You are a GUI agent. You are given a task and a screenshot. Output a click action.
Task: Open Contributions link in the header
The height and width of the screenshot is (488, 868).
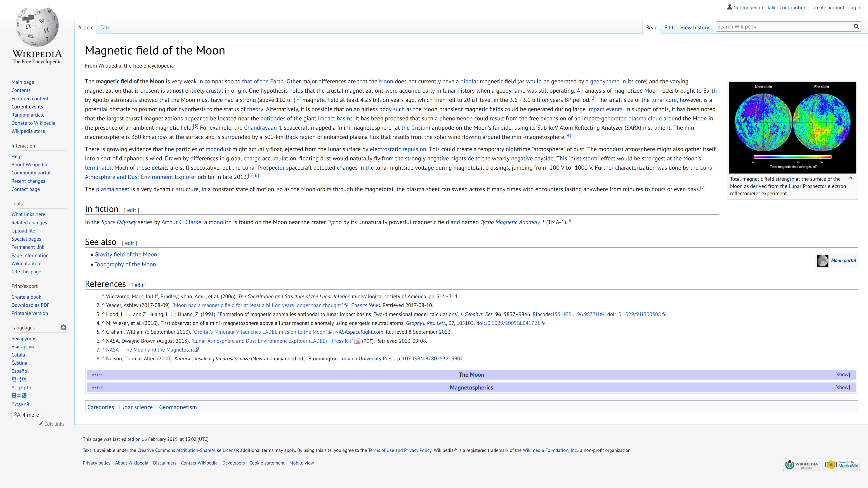(794, 7)
